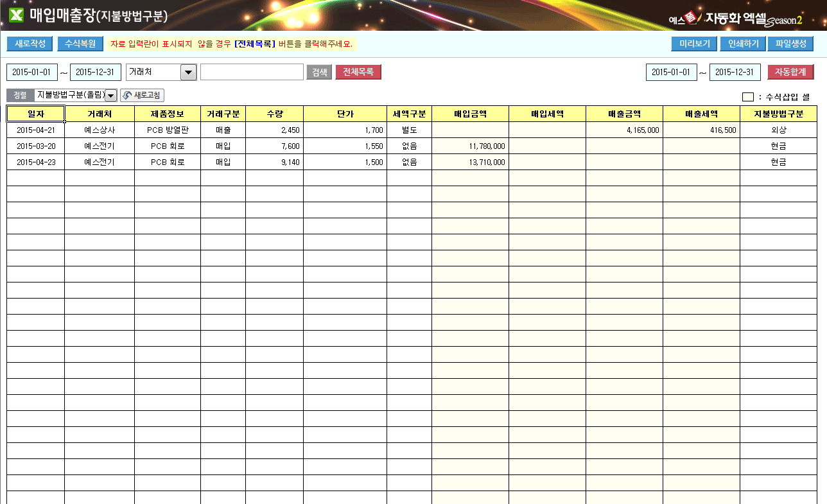The width and height of the screenshot is (827, 504).
Task: Click the 수식복원 button
Action: [x=80, y=44]
